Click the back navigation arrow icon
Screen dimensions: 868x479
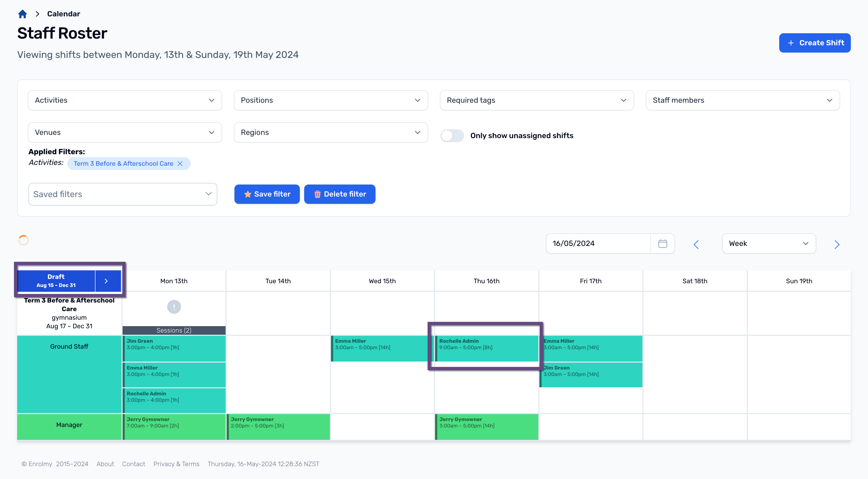(x=697, y=243)
